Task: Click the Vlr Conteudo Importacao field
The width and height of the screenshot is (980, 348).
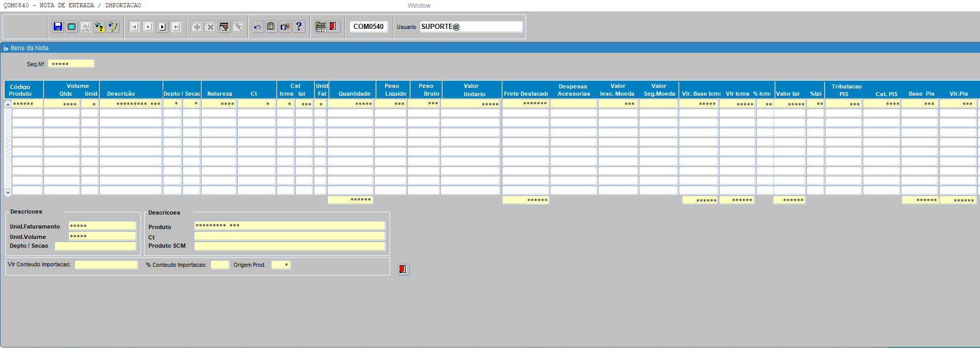Action: [106, 265]
